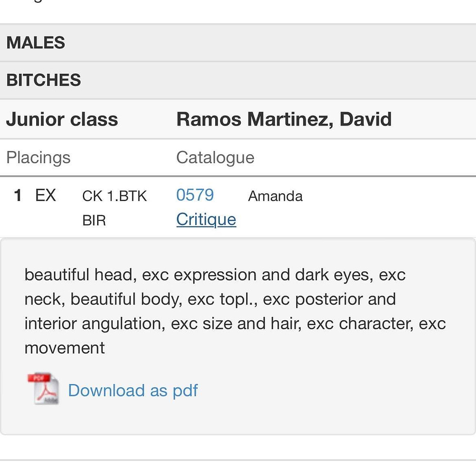Click the critique text paragraph
The width and height of the screenshot is (476, 463).
pyautogui.click(x=235, y=311)
